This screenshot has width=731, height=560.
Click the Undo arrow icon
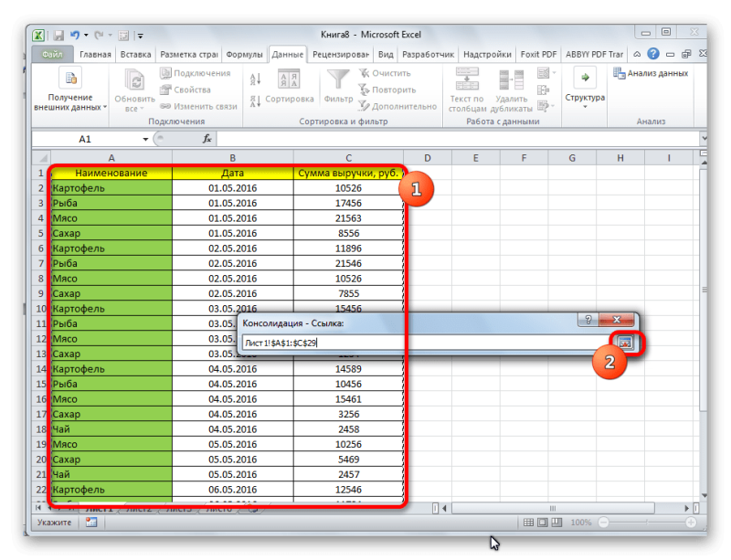pyautogui.click(x=75, y=35)
